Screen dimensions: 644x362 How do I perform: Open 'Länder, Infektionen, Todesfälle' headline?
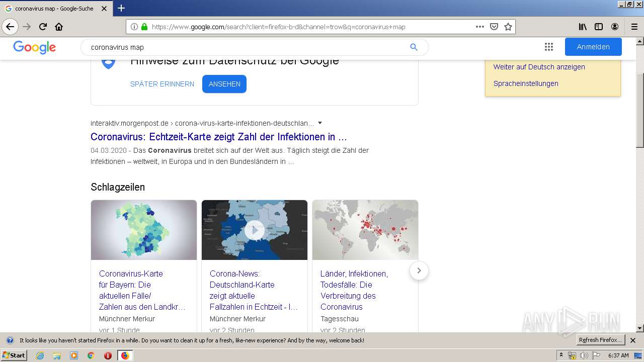click(x=354, y=290)
